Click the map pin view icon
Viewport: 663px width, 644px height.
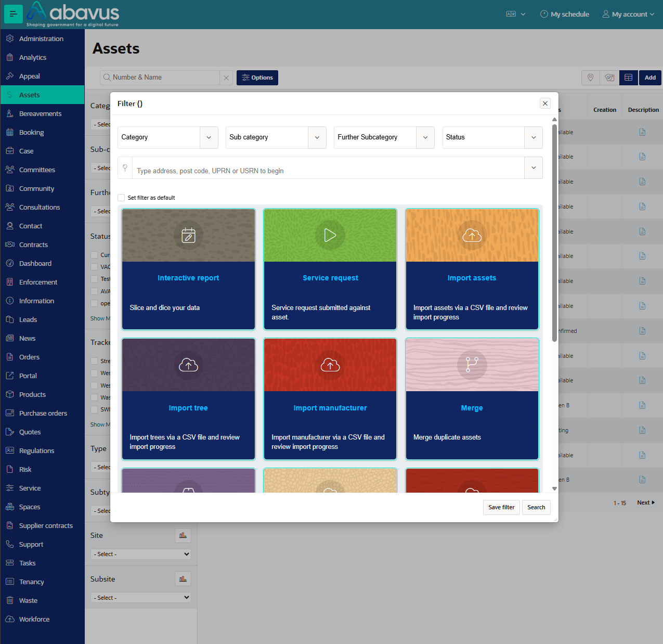tap(591, 78)
